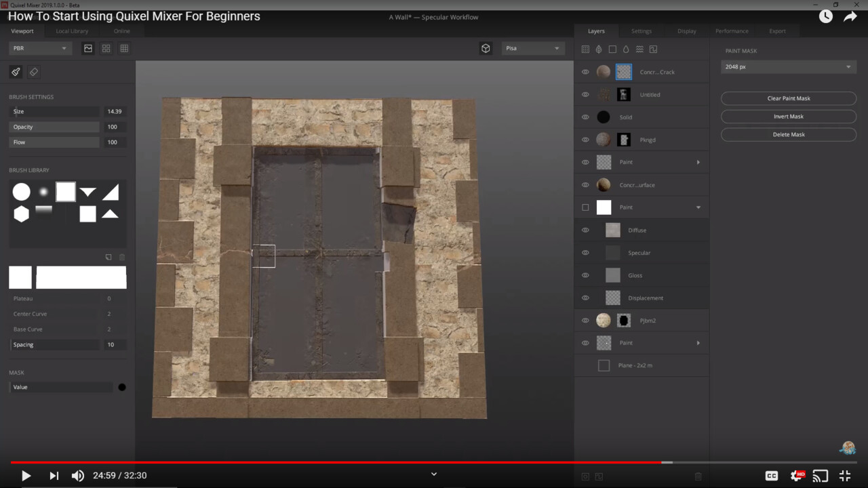Skip to next video
The height and width of the screenshot is (488, 868).
click(54, 476)
